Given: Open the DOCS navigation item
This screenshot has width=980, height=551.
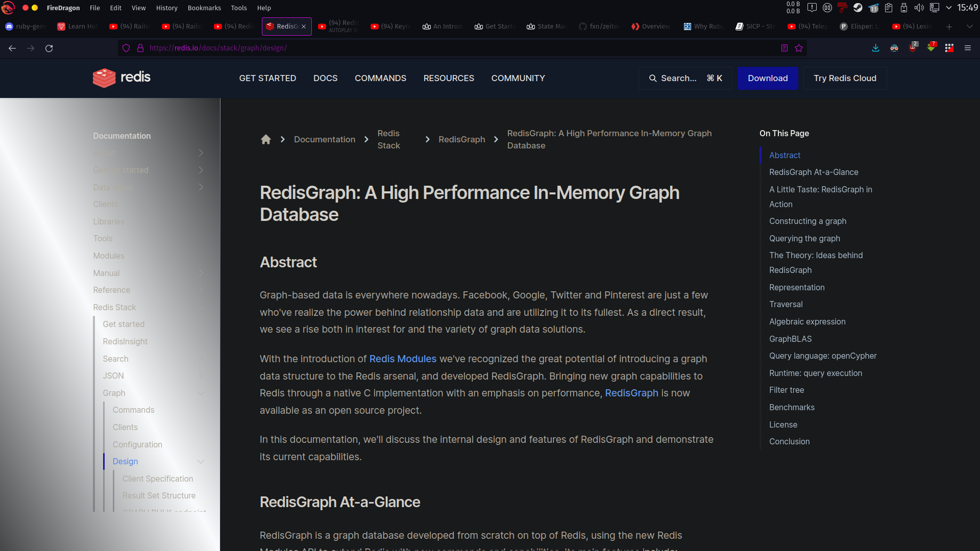Looking at the screenshot, I should pyautogui.click(x=325, y=78).
